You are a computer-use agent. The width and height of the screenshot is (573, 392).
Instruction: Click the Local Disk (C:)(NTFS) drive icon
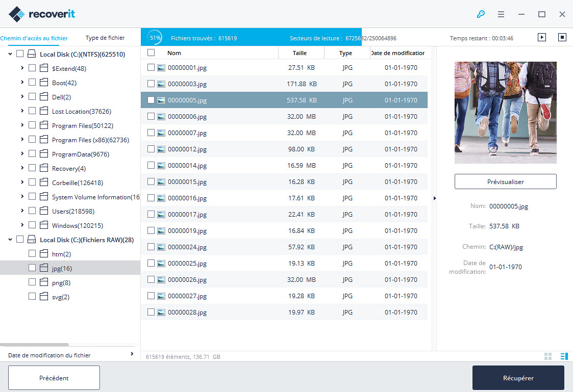(x=32, y=54)
